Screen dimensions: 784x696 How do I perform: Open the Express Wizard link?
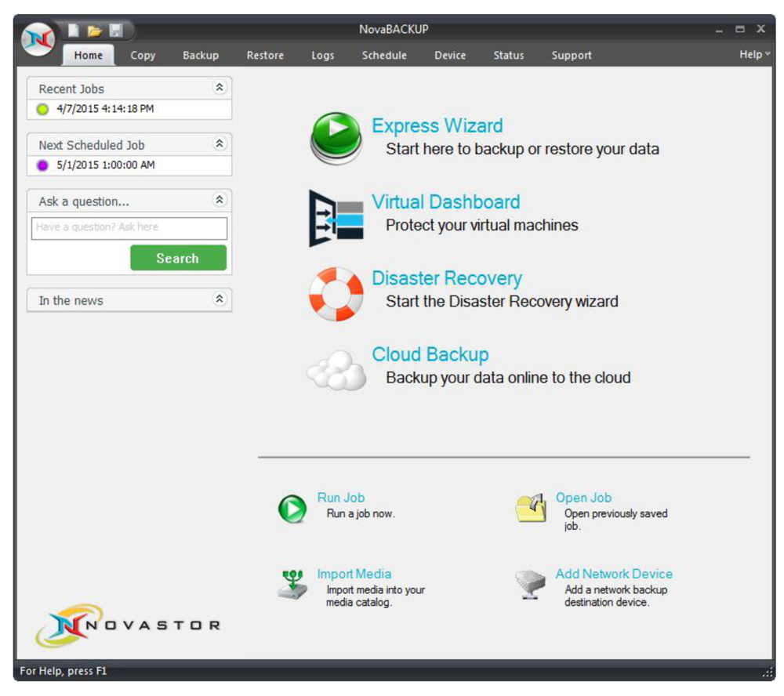(x=437, y=125)
